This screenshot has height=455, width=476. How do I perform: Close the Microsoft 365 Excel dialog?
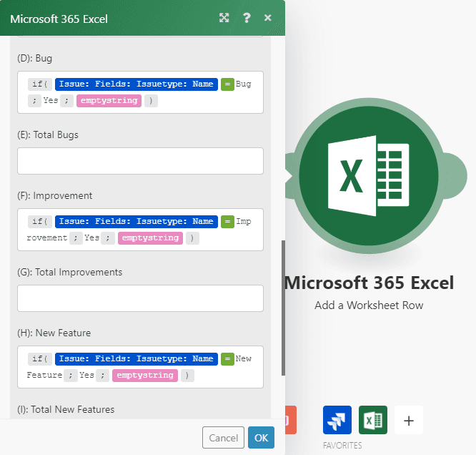(267, 18)
